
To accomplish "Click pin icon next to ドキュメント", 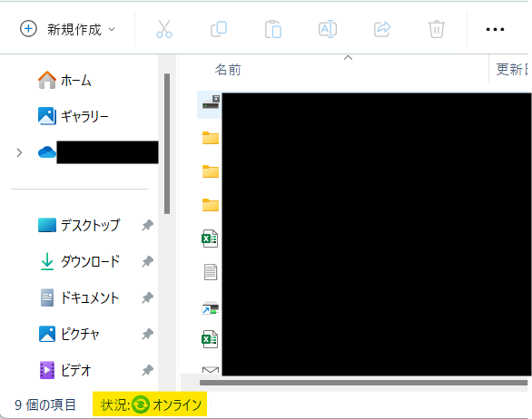I will [x=148, y=297].
